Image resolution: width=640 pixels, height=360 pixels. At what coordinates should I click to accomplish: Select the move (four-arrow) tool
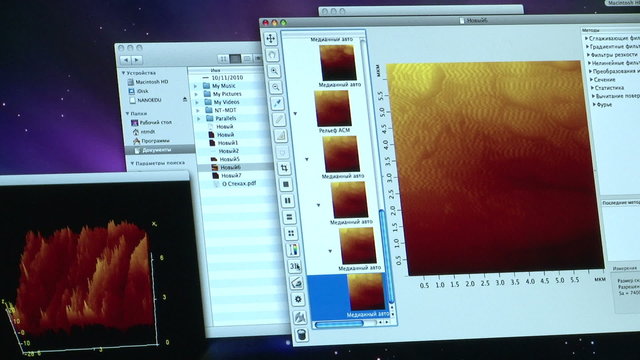click(271, 39)
